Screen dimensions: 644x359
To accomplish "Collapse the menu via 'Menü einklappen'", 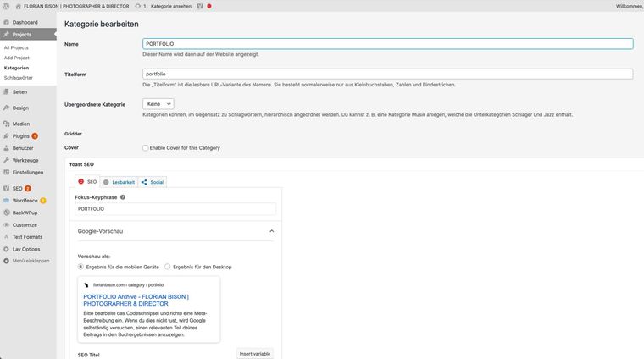I will click(x=31, y=261).
